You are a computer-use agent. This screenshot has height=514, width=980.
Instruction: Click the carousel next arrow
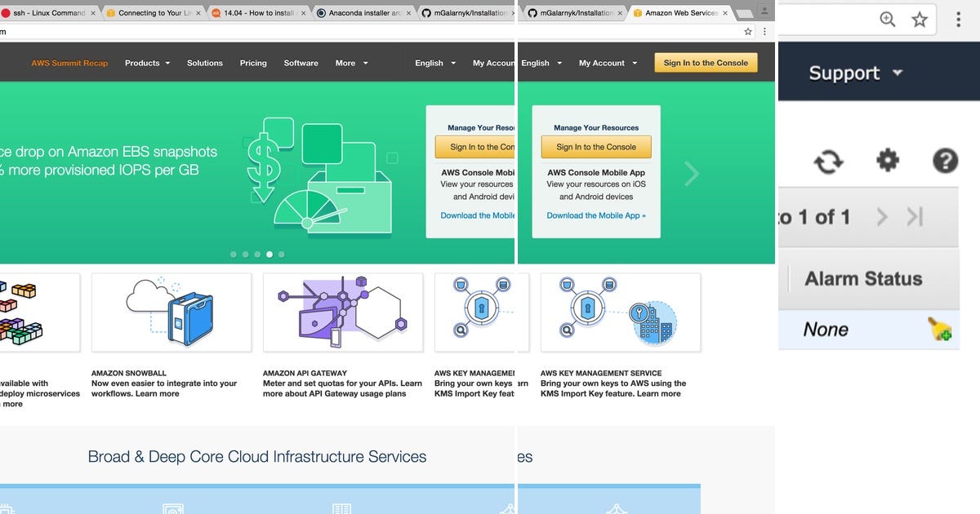691,173
